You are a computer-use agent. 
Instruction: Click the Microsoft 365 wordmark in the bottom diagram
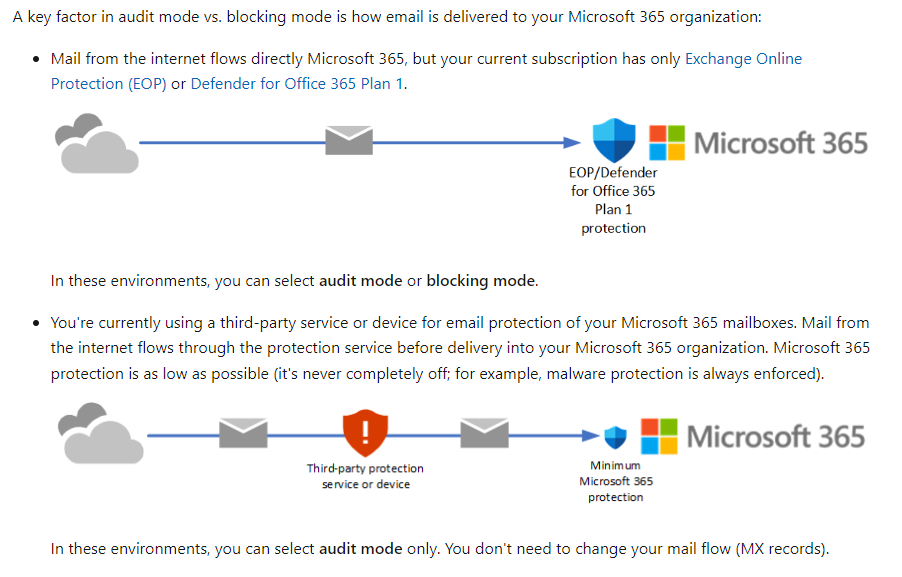pyautogui.click(x=775, y=436)
